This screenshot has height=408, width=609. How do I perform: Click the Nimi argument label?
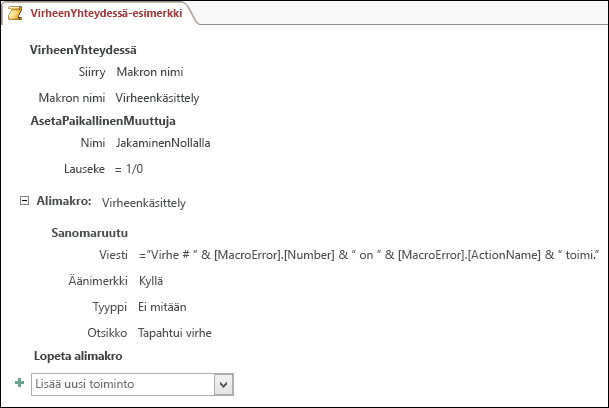[93, 143]
